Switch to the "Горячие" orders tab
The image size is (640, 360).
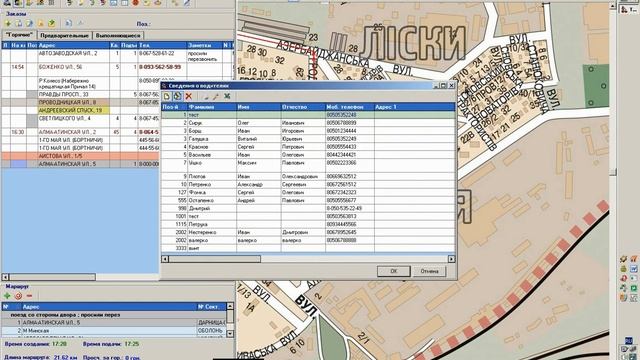(x=19, y=35)
